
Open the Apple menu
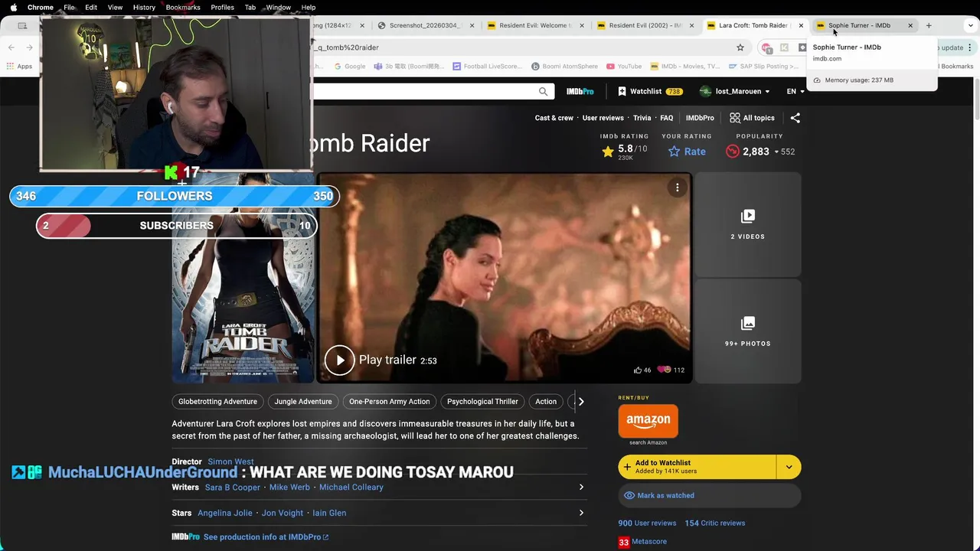(x=13, y=7)
